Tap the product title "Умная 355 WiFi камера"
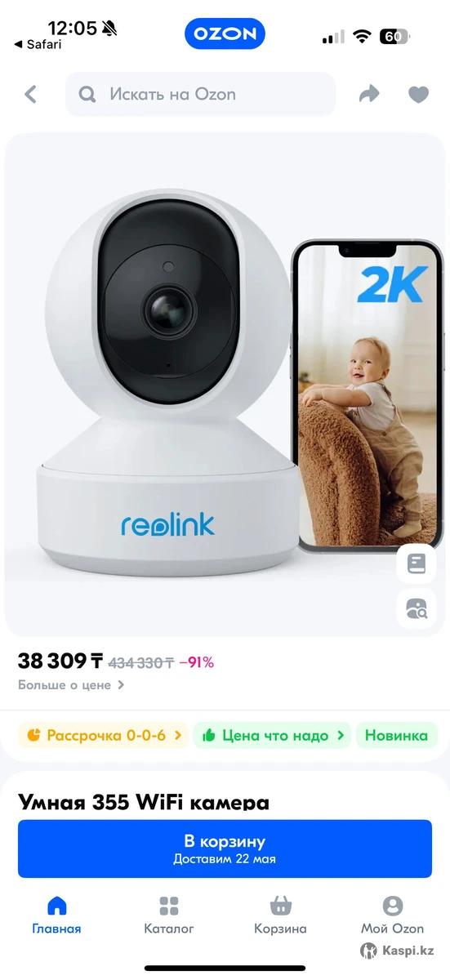Viewport: 450px width, 980px height. pyautogui.click(x=144, y=803)
